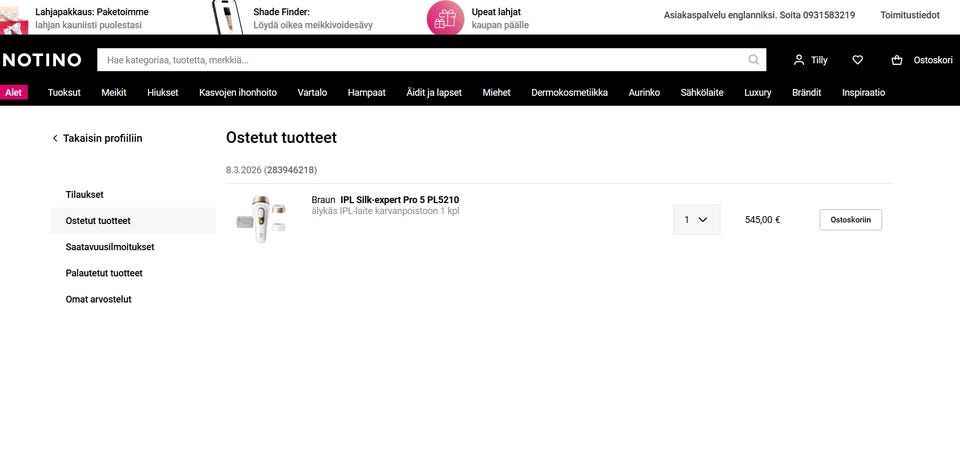Click the Lahjapakkaus gift wrap image

(14, 21)
